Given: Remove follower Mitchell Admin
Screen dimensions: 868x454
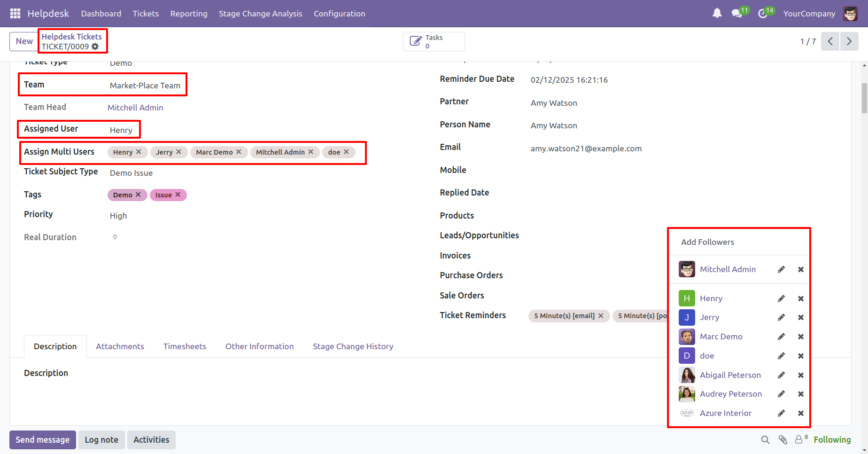Looking at the screenshot, I should tap(801, 269).
